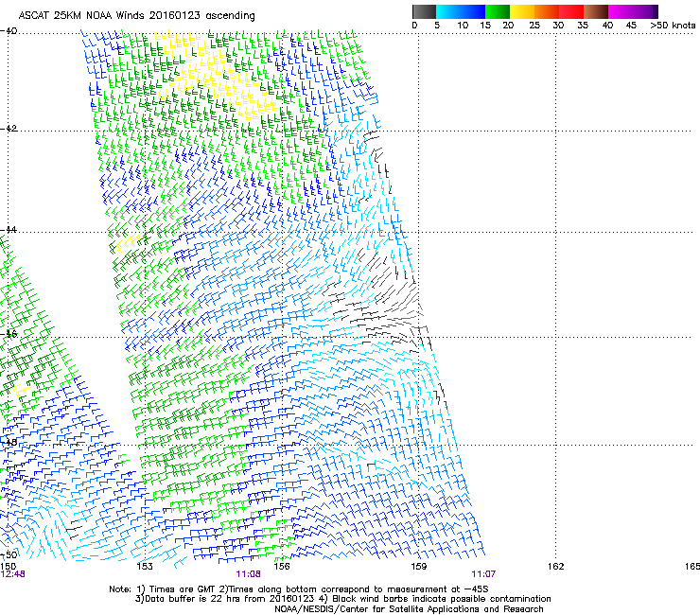This screenshot has height=615, width=700.
Task: Click the blue 10-15 knots legend color
Action: pyautogui.click(x=472, y=12)
